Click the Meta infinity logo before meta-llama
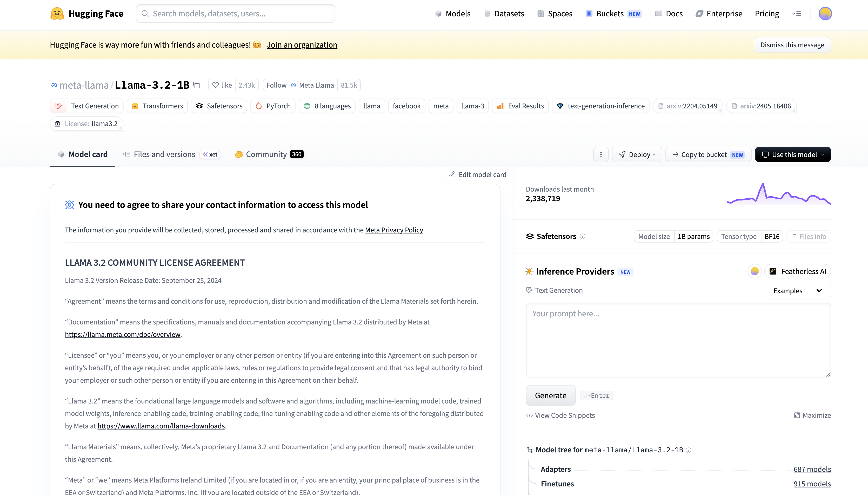The width and height of the screenshot is (868, 495). [x=54, y=85]
